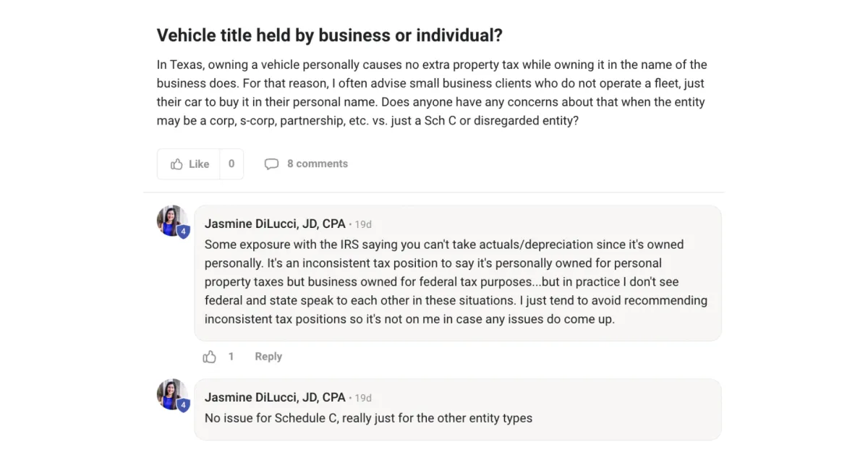This screenshot has height=463, width=868.
Task: Open the 8 comments link
Action: 318,164
